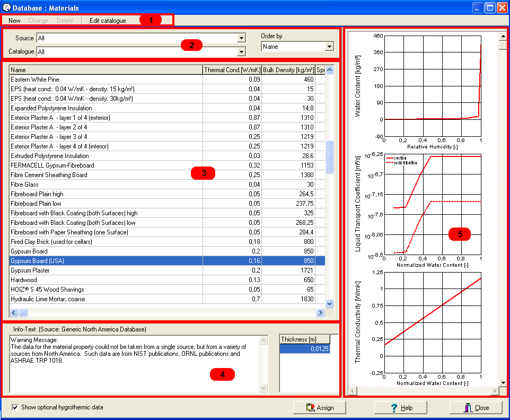The width and height of the screenshot is (510, 420).
Task: Open Edit catalogue menu
Action: (x=108, y=21)
